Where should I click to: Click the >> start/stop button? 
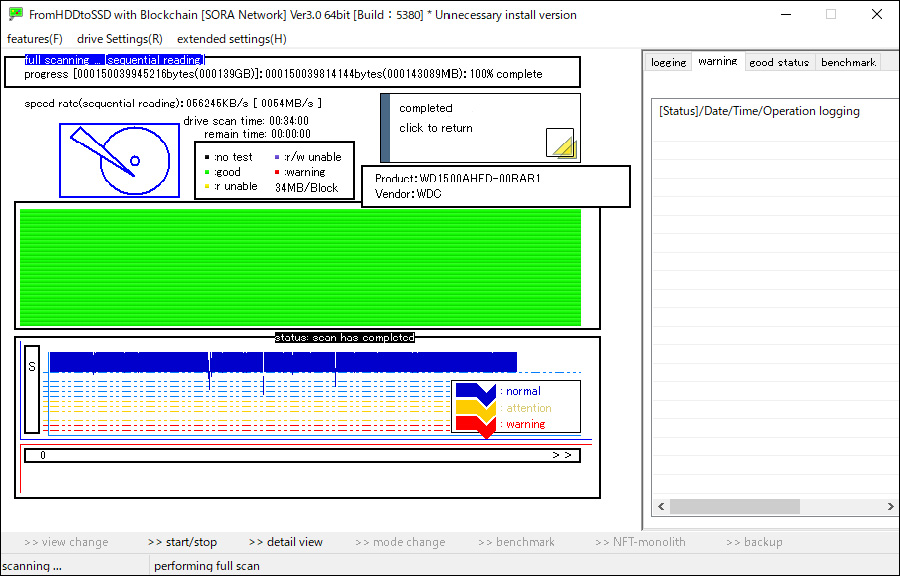click(182, 542)
